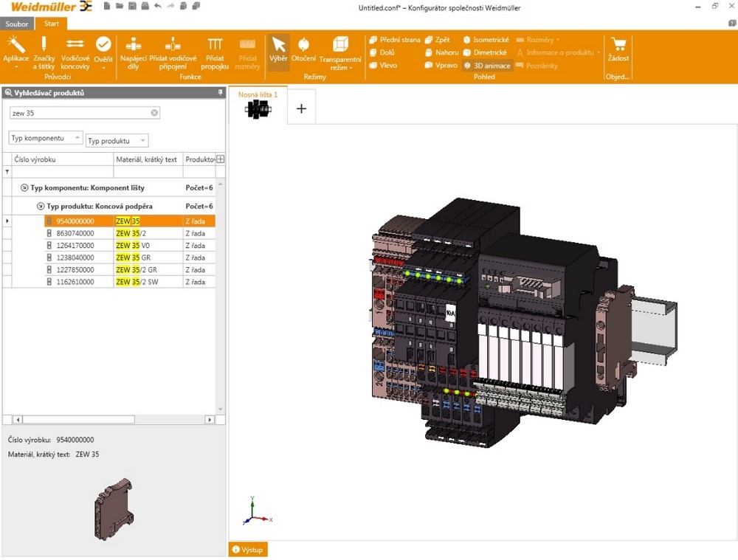Select product row 9540000000

click(130, 221)
